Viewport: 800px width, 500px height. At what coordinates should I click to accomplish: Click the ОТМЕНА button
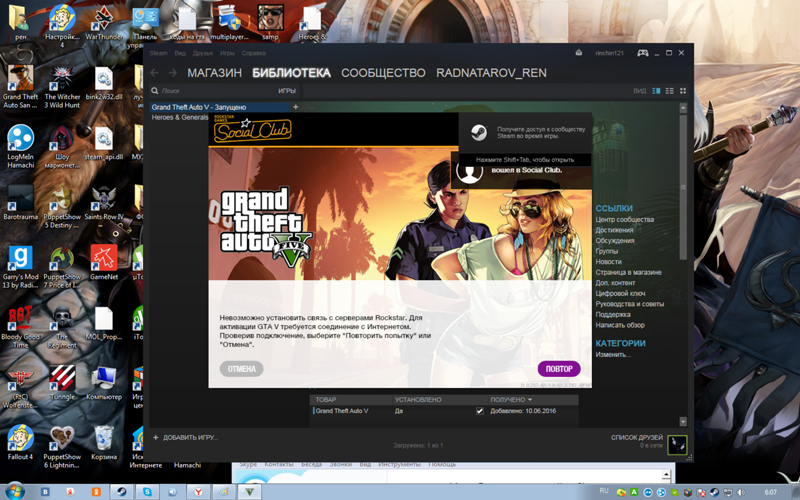click(241, 369)
